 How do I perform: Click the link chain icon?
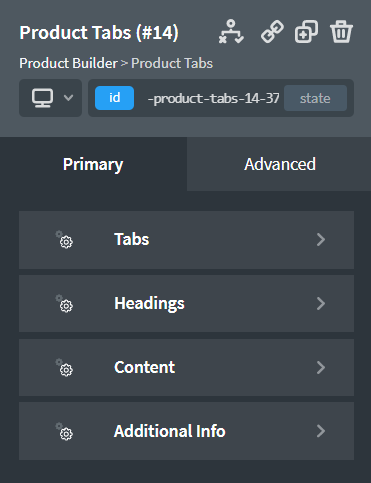[x=272, y=32]
